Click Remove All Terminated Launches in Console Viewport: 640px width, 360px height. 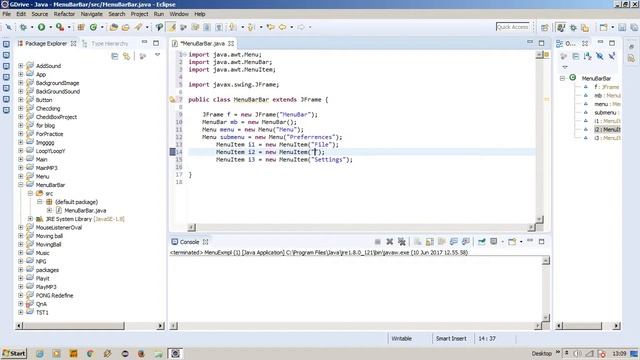pos(402,242)
